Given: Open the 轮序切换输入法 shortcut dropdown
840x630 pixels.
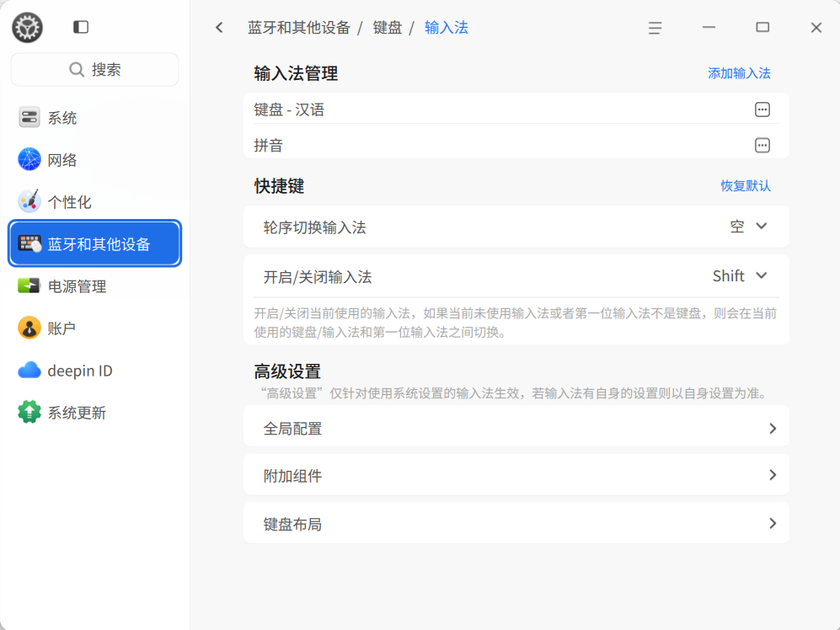Looking at the screenshot, I should [x=750, y=226].
